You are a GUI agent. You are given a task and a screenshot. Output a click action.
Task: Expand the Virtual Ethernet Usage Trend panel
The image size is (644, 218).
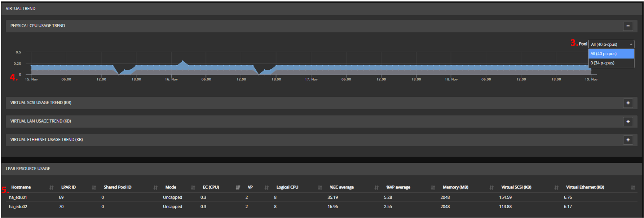point(628,140)
